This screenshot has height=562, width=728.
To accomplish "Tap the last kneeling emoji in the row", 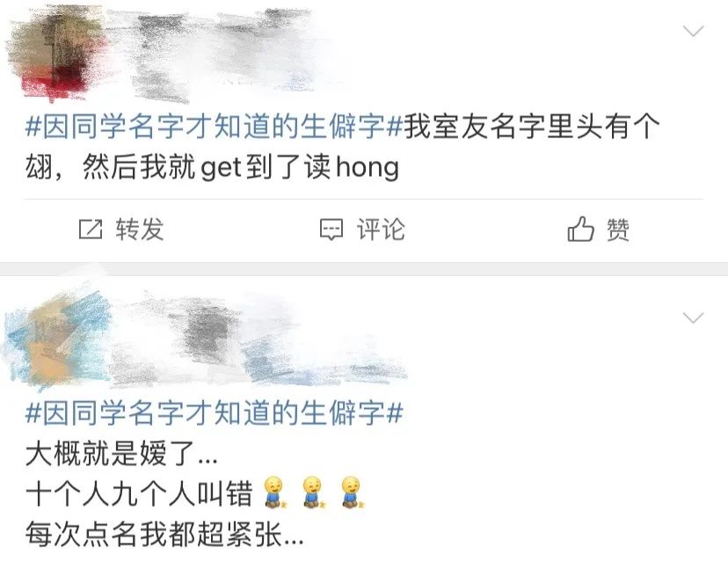I will pos(353,493).
